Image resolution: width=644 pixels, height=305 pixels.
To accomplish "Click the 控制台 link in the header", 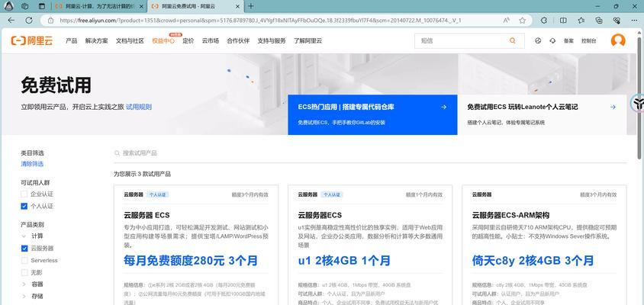I will [x=588, y=40].
